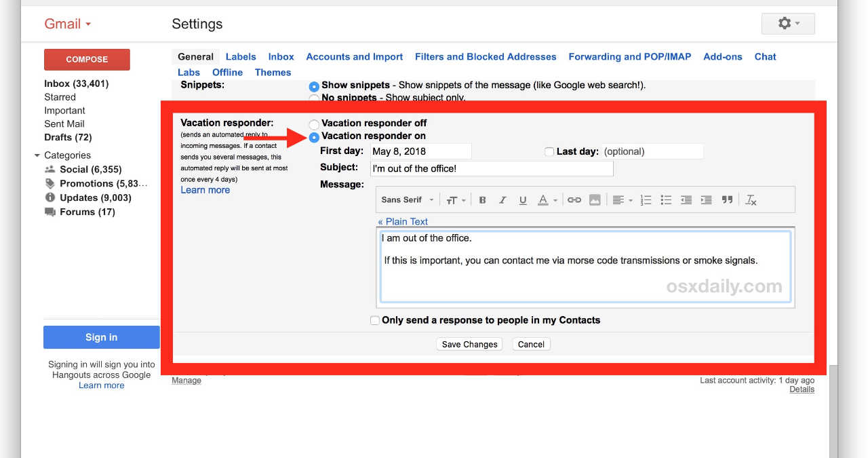This screenshot has width=868, height=458.
Task: Toggle bold formatting in message toolbar
Action: [x=483, y=200]
